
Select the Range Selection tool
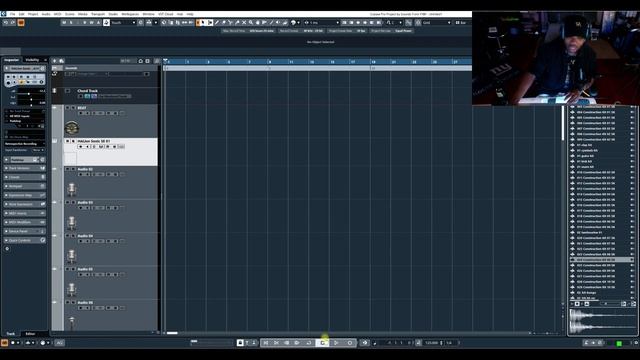click(x=210, y=23)
